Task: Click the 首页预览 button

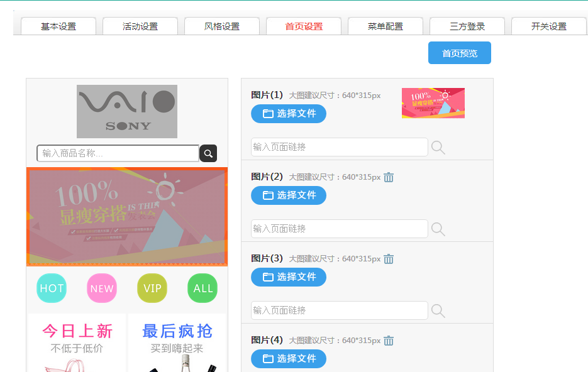Action: (460, 53)
